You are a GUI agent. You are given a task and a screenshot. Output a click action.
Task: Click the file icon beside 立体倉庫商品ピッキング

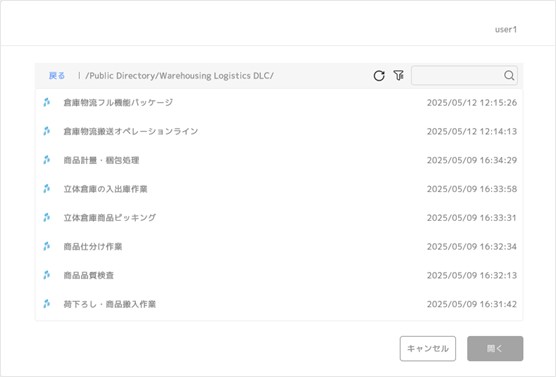click(x=46, y=217)
